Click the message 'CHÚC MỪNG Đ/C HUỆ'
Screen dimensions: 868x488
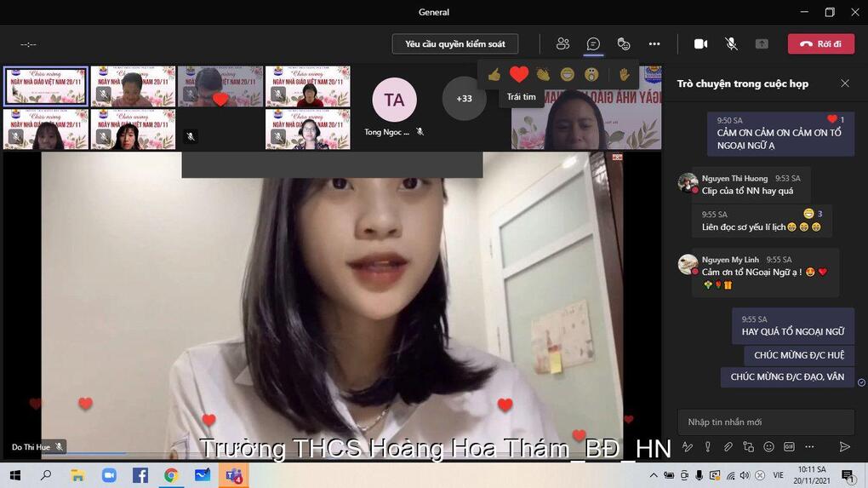tap(799, 355)
